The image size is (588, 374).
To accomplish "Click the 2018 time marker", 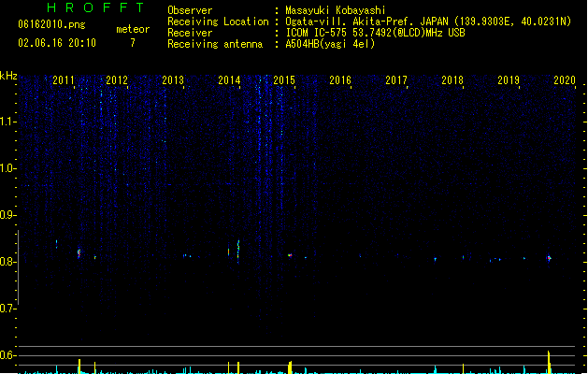I will pos(452,80).
